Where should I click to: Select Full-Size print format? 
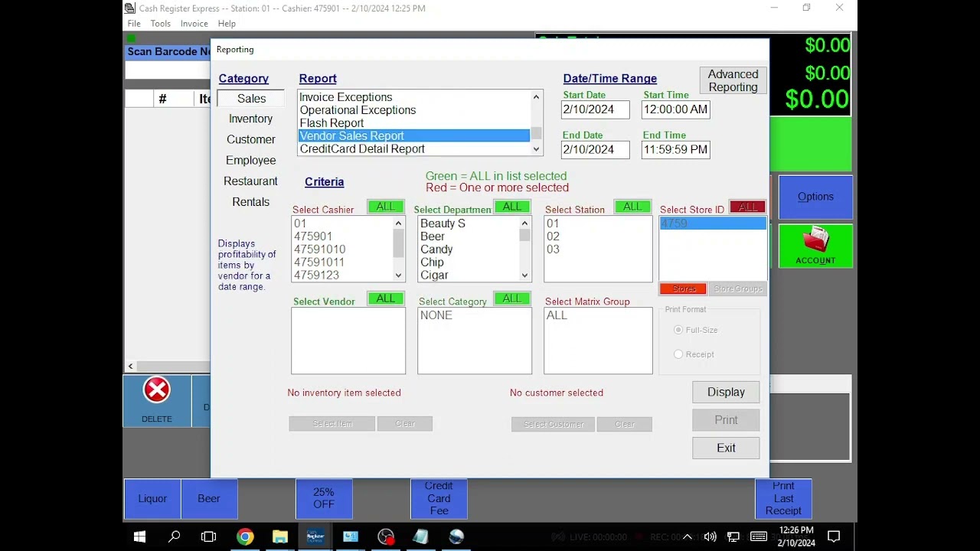pyautogui.click(x=678, y=330)
